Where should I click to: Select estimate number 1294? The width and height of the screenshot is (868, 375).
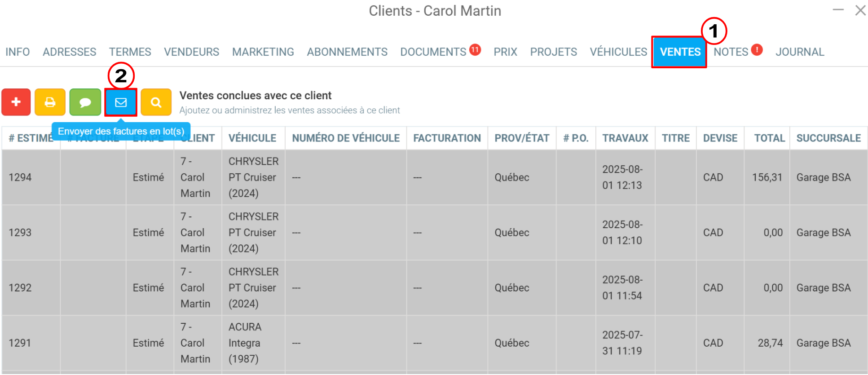[20, 177]
